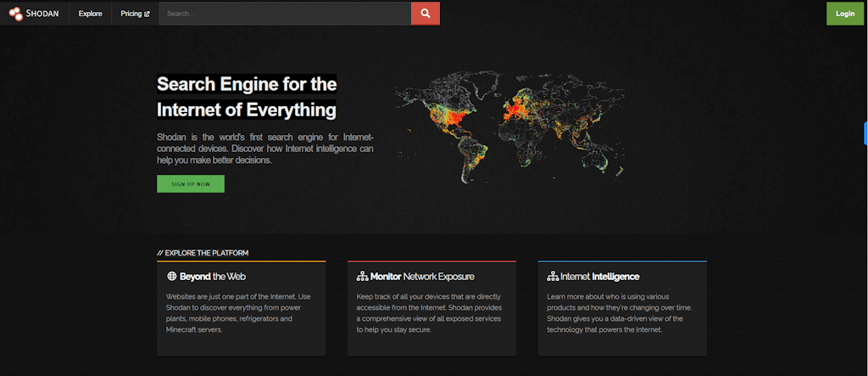Open the Pricing menu item

(x=135, y=14)
